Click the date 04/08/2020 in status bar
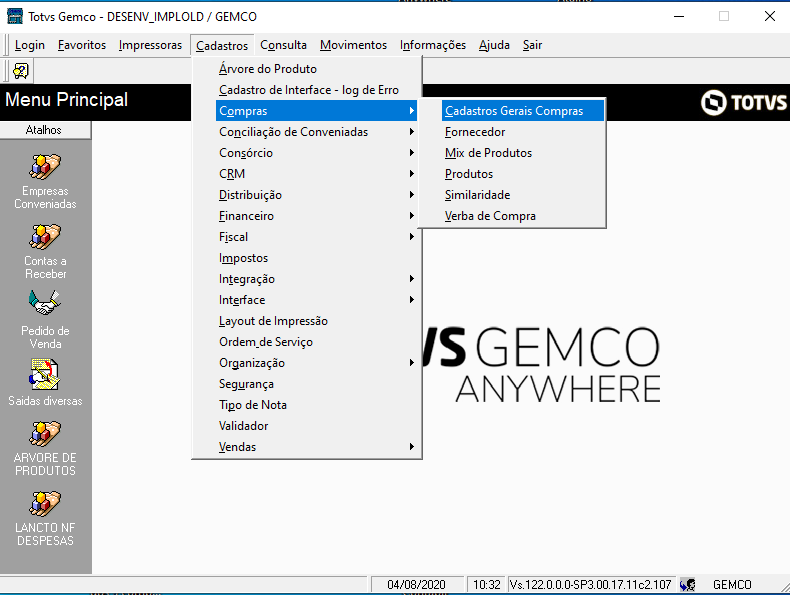 tap(416, 585)
